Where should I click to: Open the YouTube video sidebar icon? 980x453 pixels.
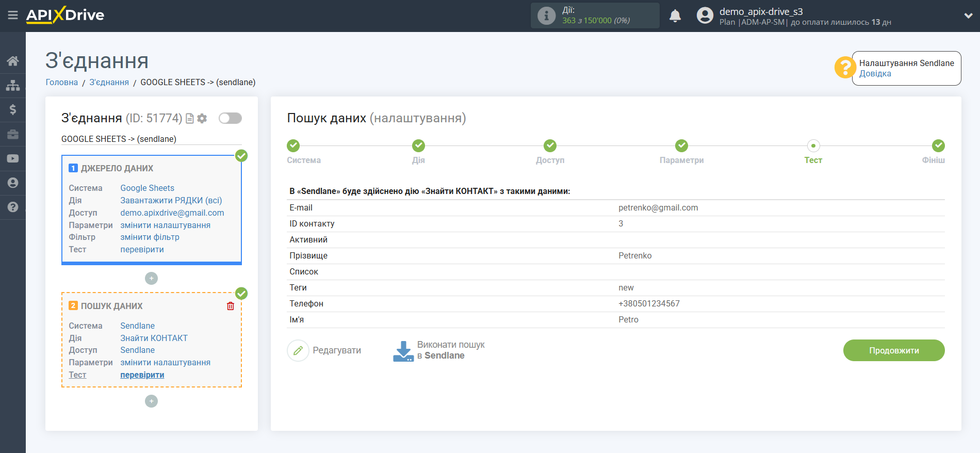coord(13,158)
